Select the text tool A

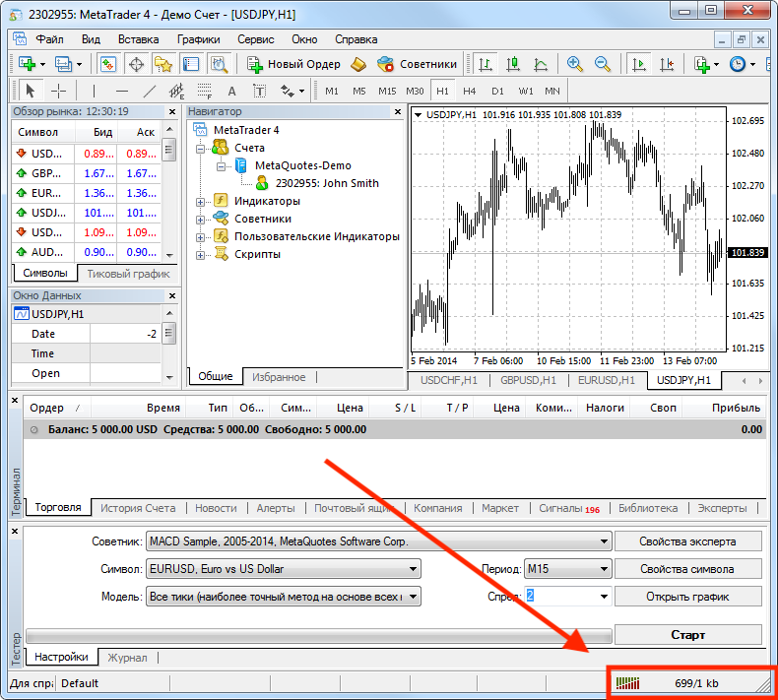(231, 91)
